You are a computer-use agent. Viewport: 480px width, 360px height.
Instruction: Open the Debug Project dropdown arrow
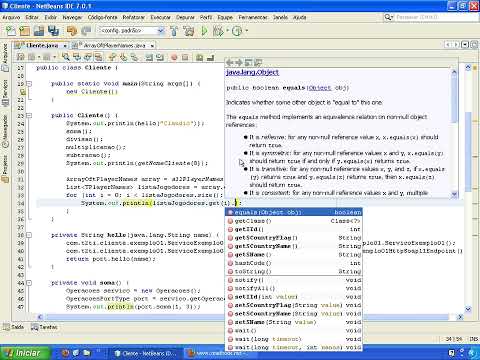[x=227, y=31]
